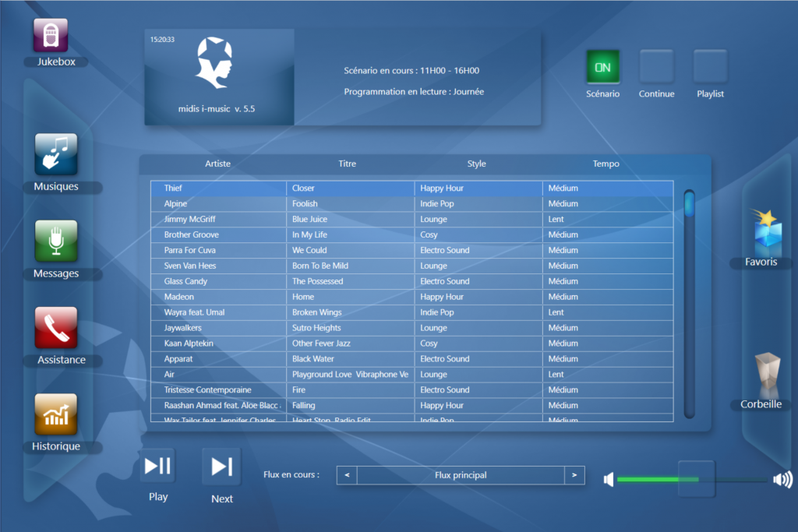Image resolution: width=798 pixels, height=532 pixels.
Task: Enable the Continue mode toggle
Action: 656,67
